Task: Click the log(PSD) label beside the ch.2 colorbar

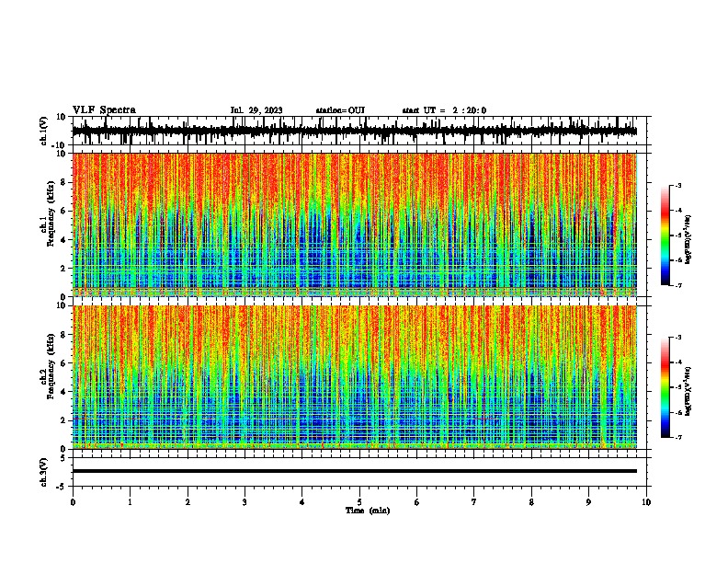Action: coord(688,392)
